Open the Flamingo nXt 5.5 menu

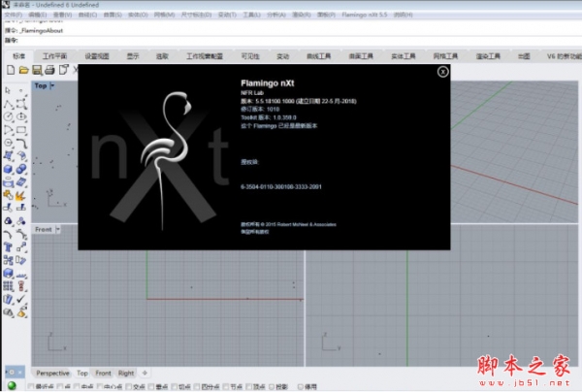coord(364,15)
